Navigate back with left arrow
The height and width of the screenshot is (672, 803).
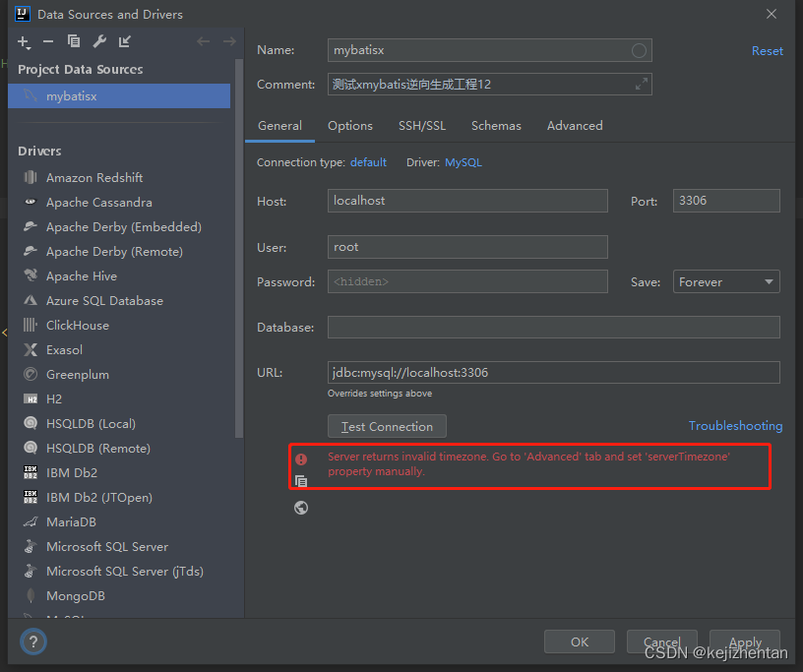(204, 41)
